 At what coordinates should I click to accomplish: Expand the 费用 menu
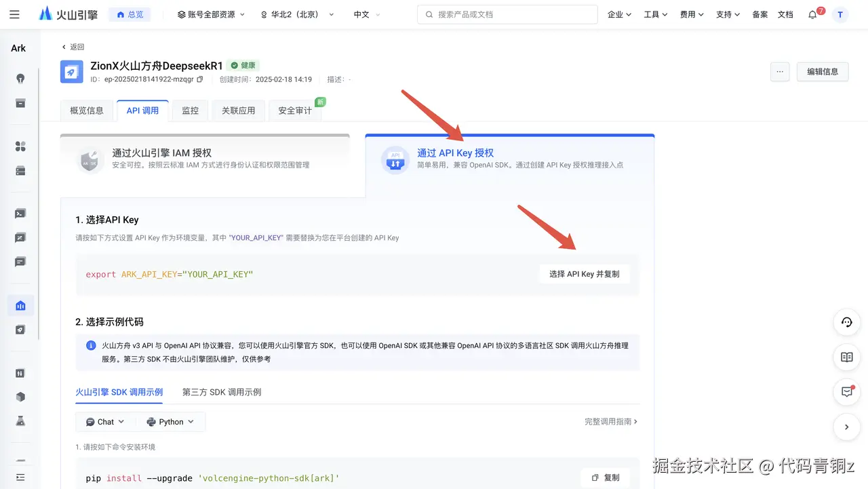pos(692,14)
